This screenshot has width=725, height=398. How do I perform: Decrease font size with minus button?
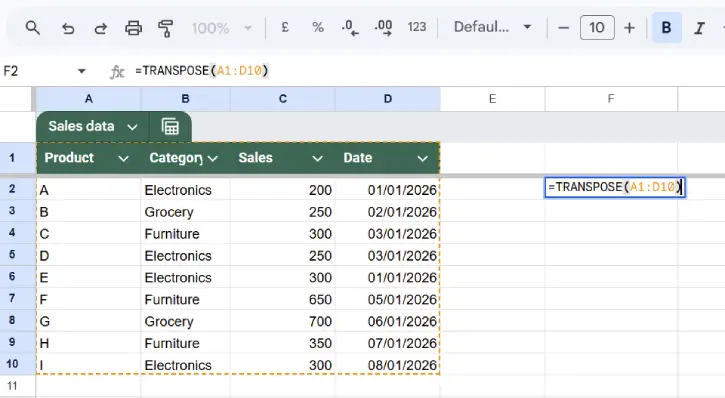click(x=564, y=28)
